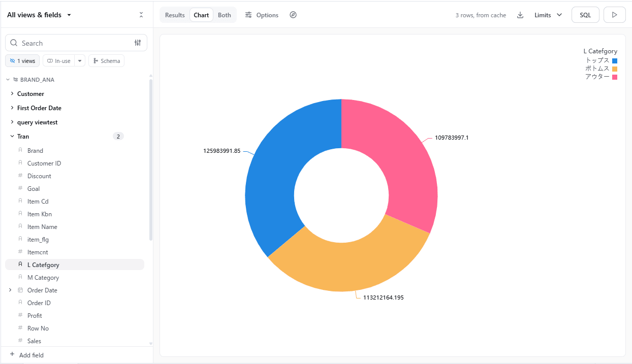Click the number icon beside Itemcnt

[20, 252]
